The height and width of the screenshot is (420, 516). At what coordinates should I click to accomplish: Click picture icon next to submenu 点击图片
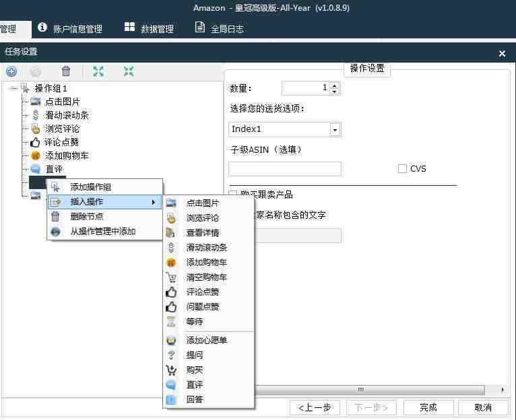171,203
